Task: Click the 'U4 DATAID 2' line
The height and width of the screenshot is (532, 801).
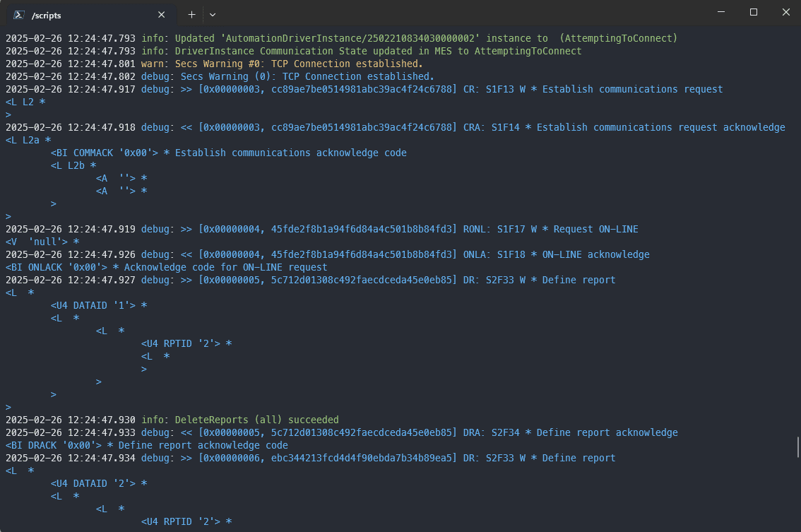Action: point(98,483)
